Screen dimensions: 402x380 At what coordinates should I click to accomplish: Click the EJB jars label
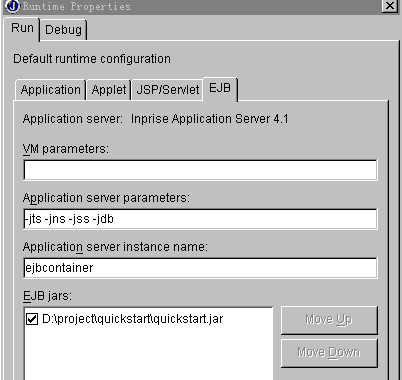click(x=47, y=296)
